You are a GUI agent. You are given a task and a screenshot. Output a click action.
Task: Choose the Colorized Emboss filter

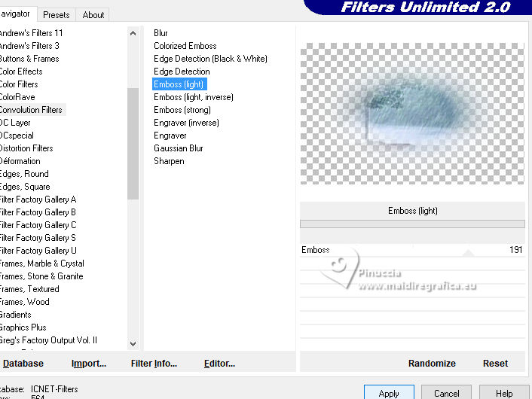[185, 46]
